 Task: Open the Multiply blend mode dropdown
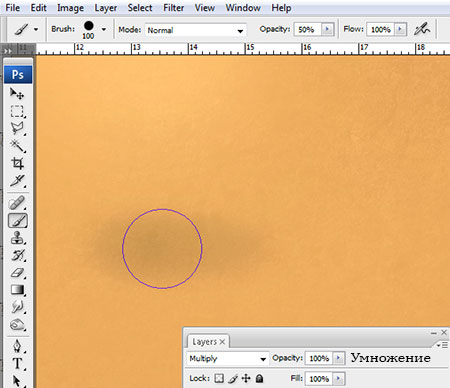pyautogui.click(x=227, y=359)
